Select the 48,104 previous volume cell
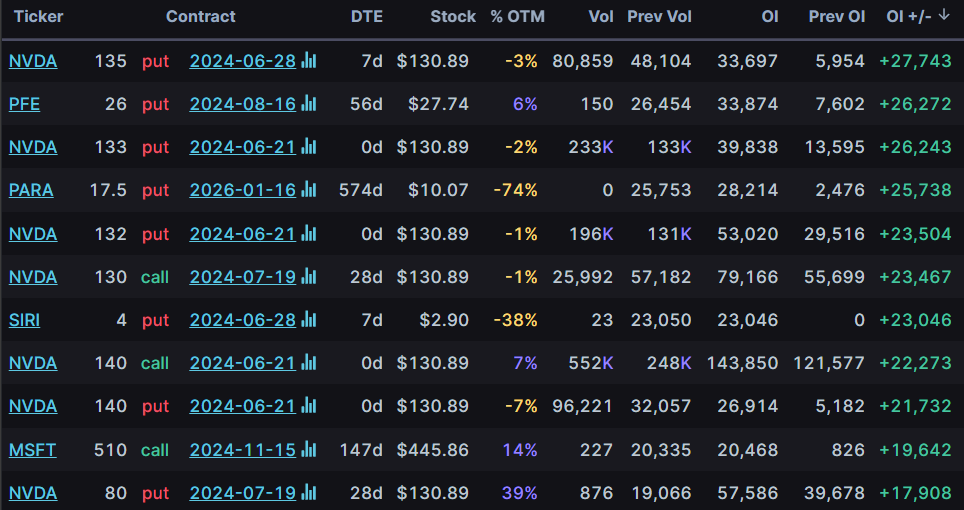The width and height of the screenshot is (964, 510). pos(662,61)
